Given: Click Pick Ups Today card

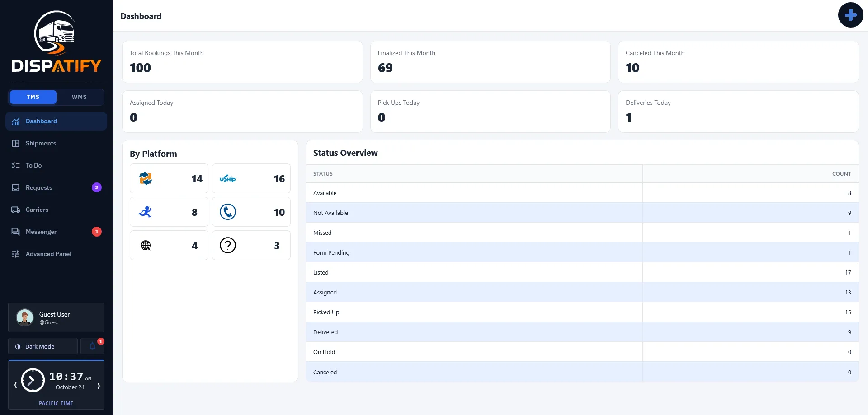Looking at the screenshot, I should click(491, 112).
